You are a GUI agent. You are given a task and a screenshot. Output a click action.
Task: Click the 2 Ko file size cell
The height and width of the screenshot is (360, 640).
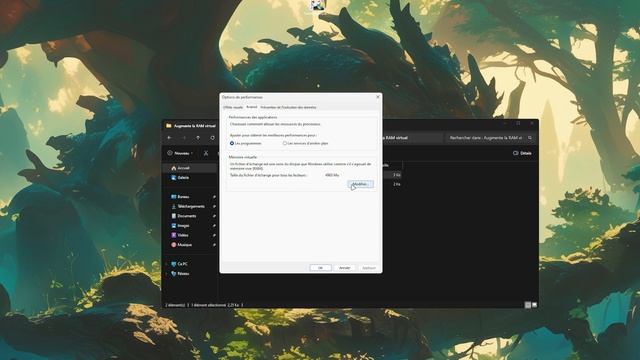tap(396, 184)
